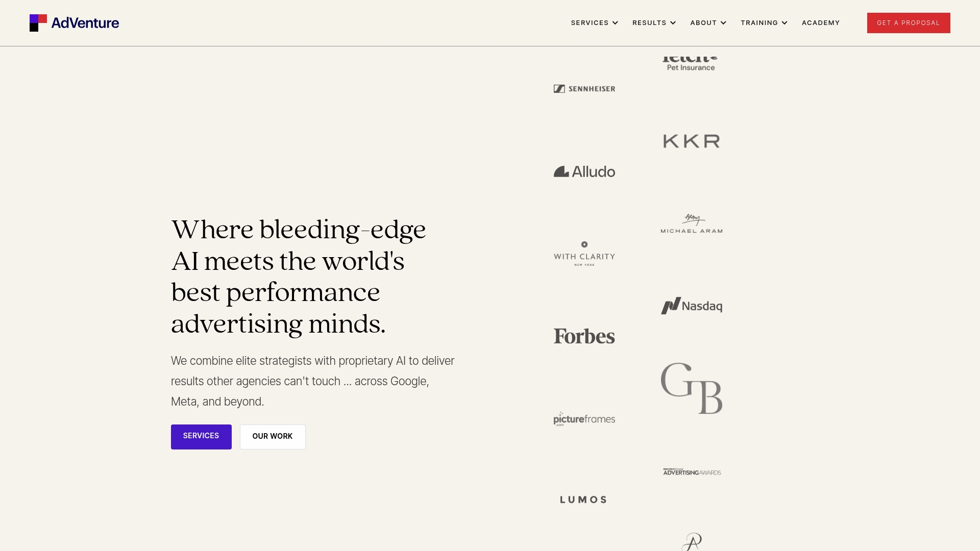Select the Advertising Awards logo
The height and width of the screenshot is (551, 980).
[x=691, y=472]
